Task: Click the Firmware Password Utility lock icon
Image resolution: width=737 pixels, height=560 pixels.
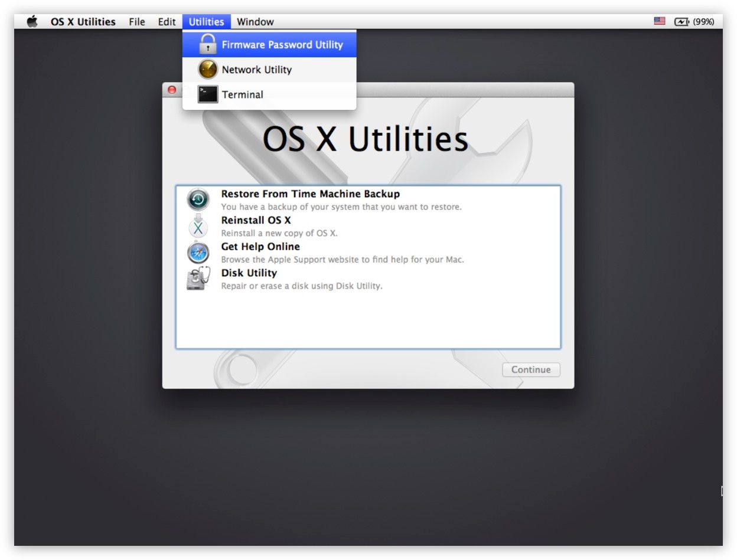Action: point(208,44)
